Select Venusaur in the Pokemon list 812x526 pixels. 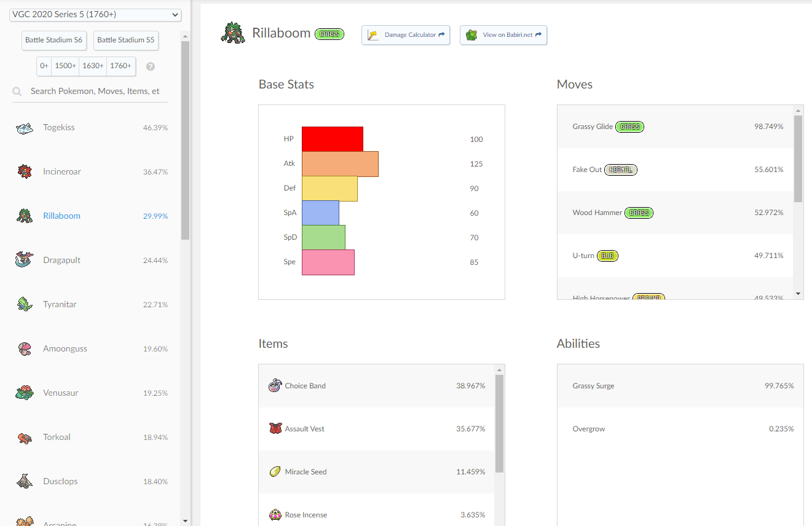click(x=92, y=393)
